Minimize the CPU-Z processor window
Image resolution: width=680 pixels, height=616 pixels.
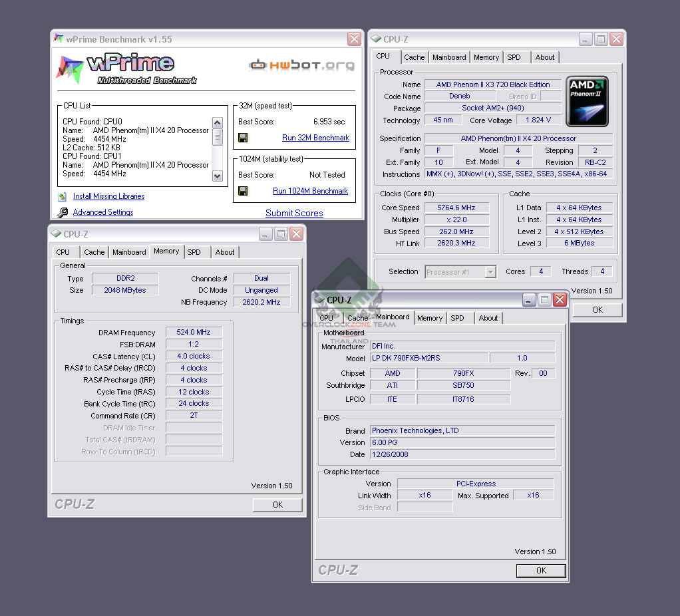point(586,39)
